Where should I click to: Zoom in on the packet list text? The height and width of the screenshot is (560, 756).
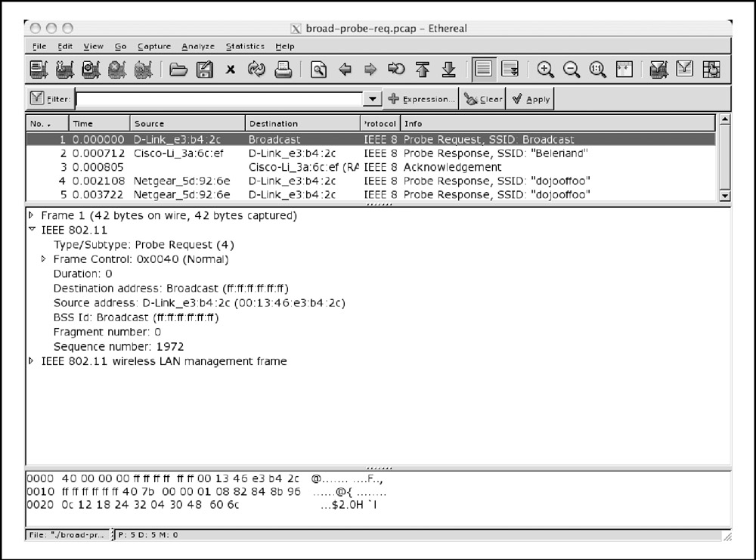(x=546, y=70)
